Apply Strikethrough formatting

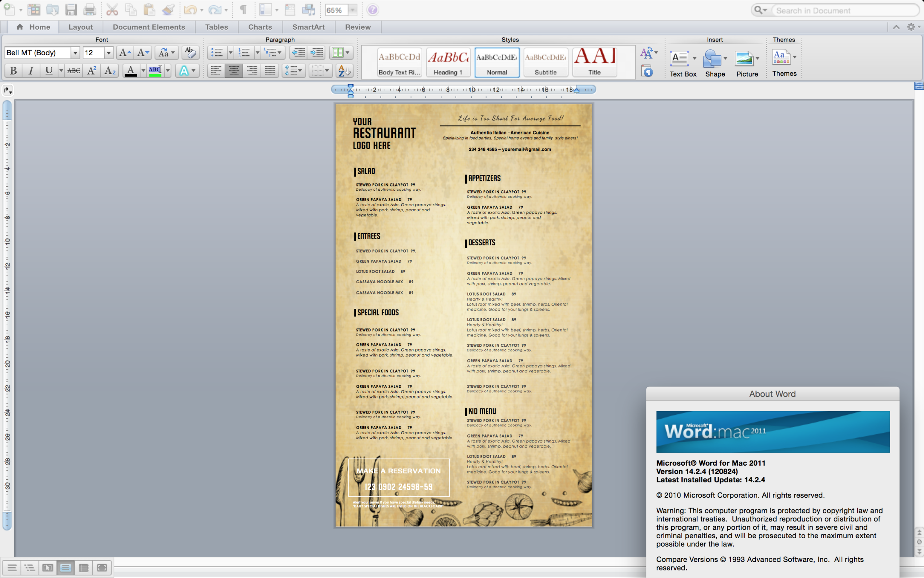73,71
